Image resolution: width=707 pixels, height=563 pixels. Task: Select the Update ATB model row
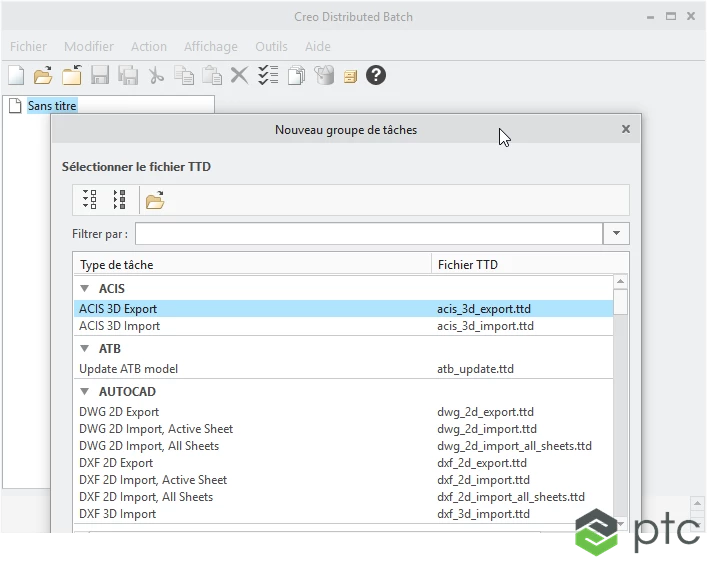pos(343,369)
